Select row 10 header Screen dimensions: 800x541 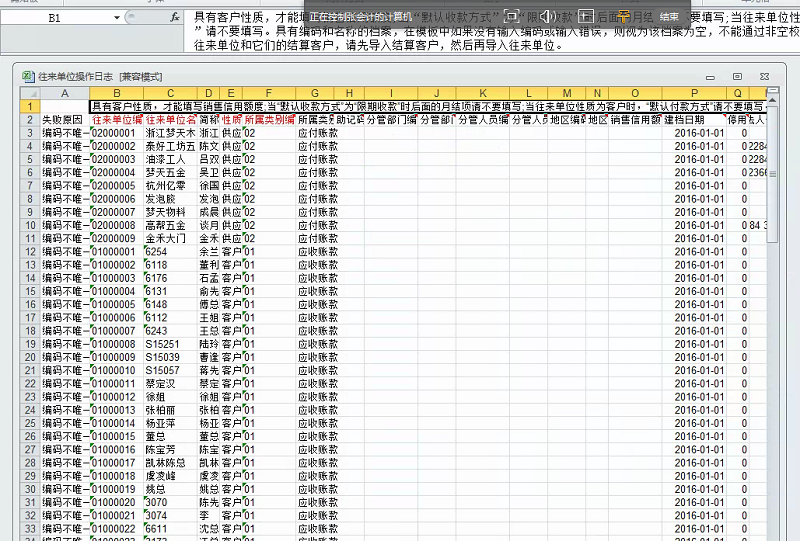pos(30,225)
